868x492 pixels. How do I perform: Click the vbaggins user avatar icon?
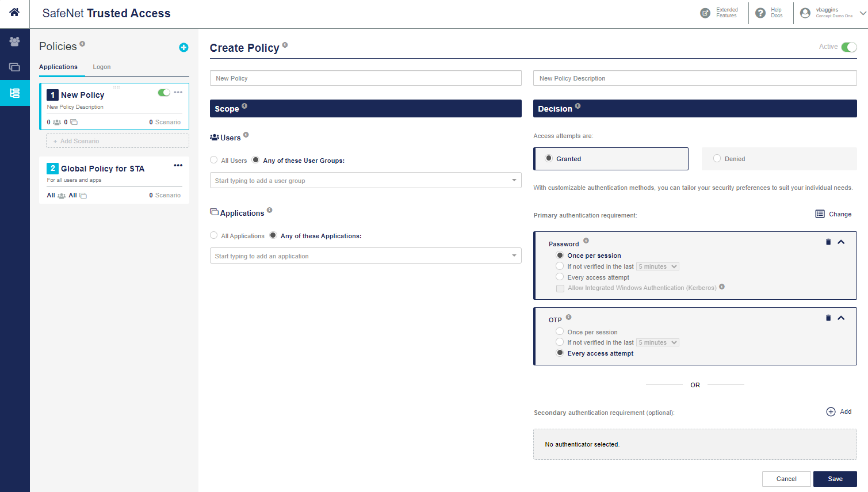(805, 13)
